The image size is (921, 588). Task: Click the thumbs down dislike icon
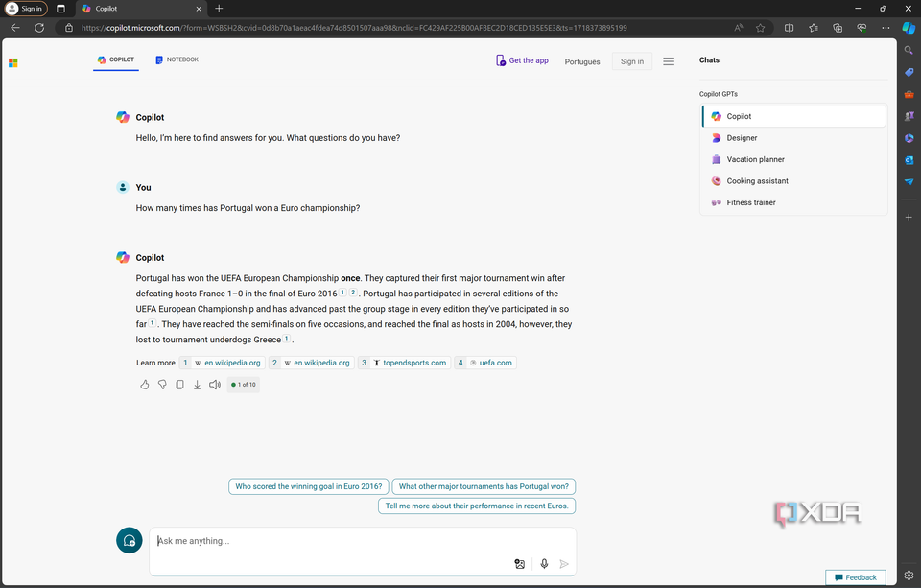(162, 385)
